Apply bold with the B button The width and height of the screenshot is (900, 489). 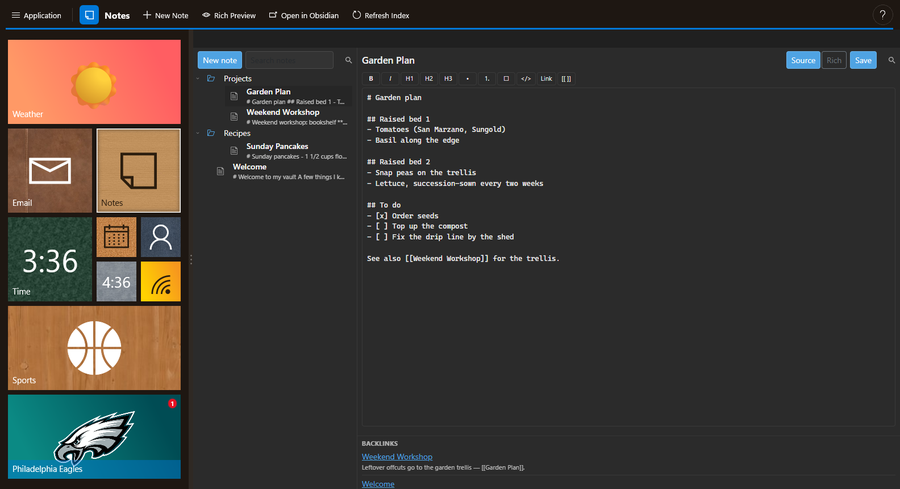(x=371, y=79)
